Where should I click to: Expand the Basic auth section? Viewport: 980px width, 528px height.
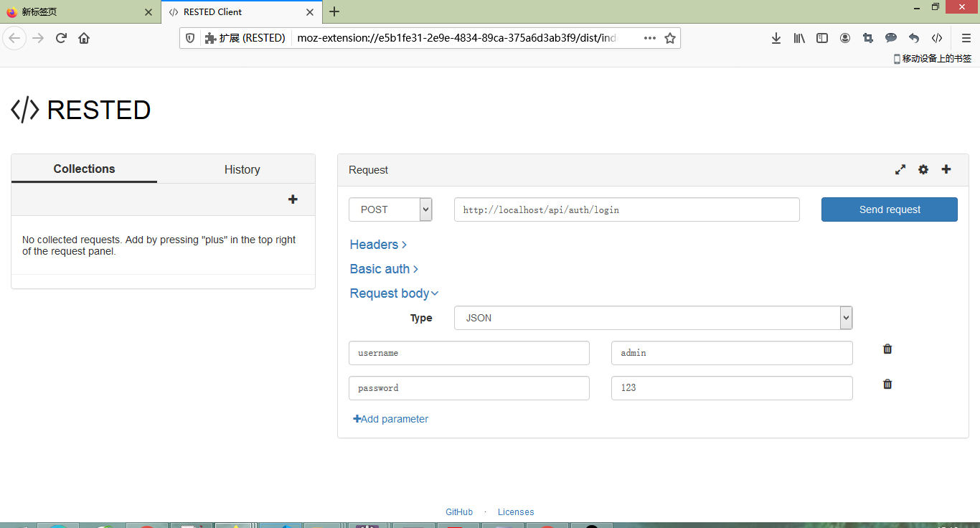click(384, 269)
